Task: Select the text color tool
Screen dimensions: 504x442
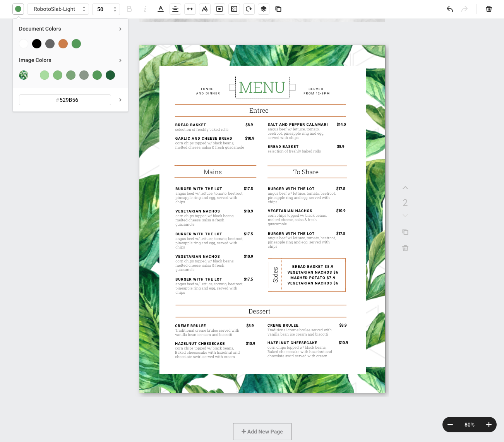Action: [160, 9]
